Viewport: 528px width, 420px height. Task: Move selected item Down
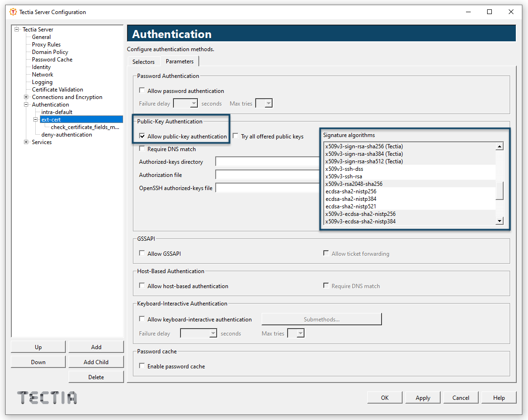tap(39, 362)
